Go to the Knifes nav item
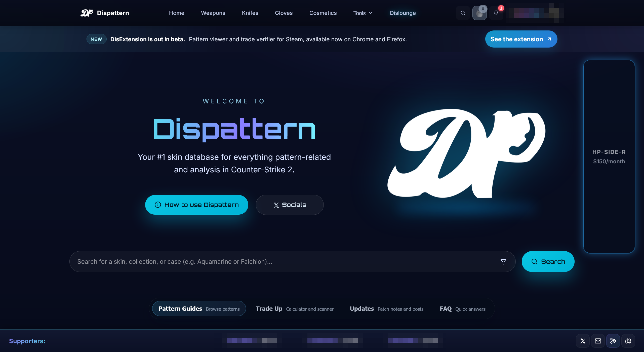The image size is (644, 352). (x=250, y=13)
